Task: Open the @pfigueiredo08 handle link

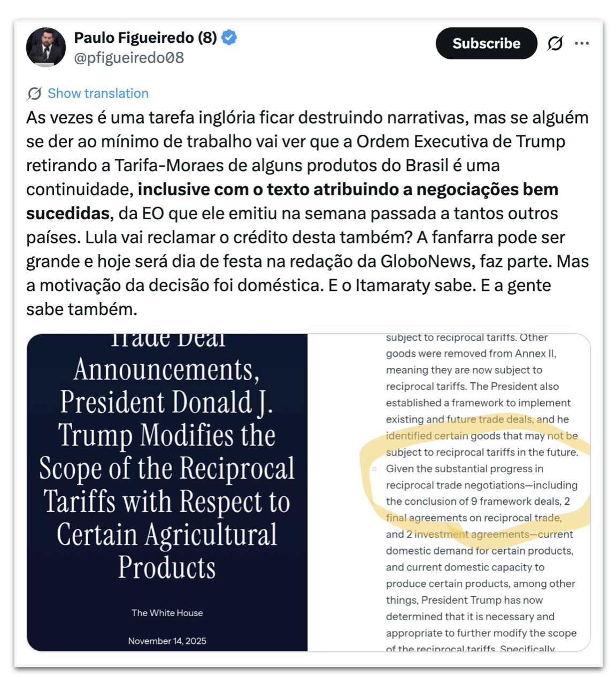Action: [x=129, y=58]
